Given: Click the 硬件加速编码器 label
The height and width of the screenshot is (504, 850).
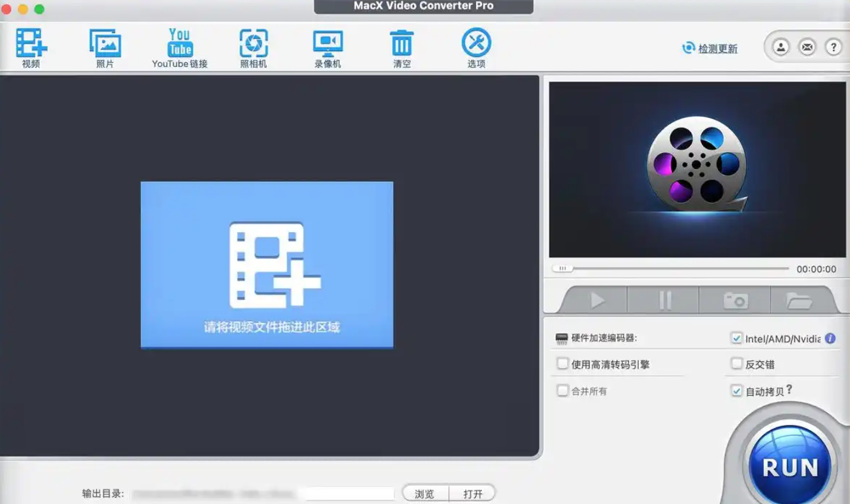Looking at the screenshot, I should [x=604, y=338].
